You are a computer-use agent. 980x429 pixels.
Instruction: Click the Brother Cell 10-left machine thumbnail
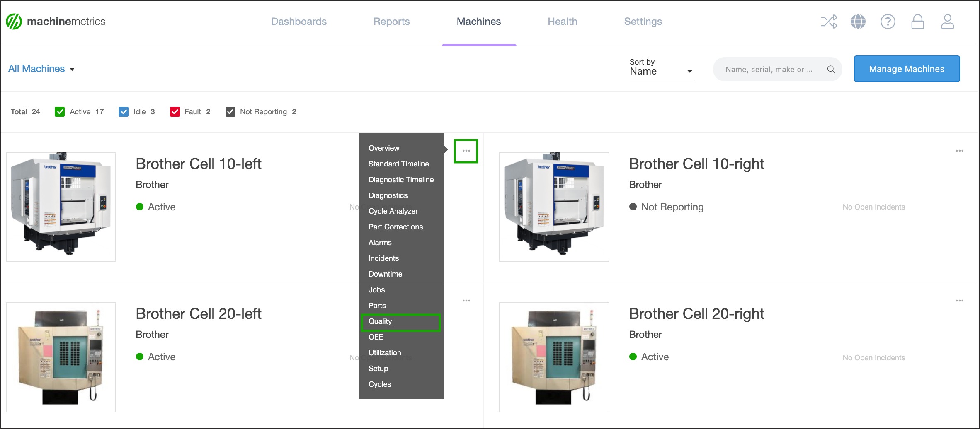point(61,207)
